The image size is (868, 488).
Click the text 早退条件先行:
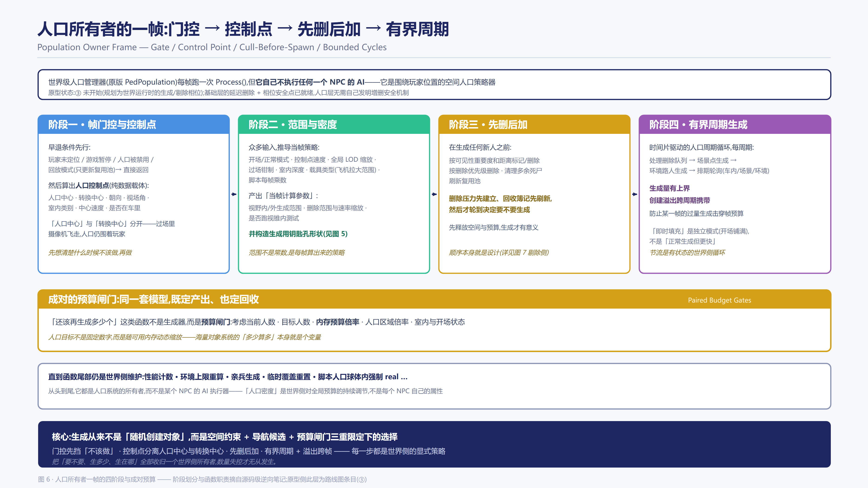[x=70, y=148]
